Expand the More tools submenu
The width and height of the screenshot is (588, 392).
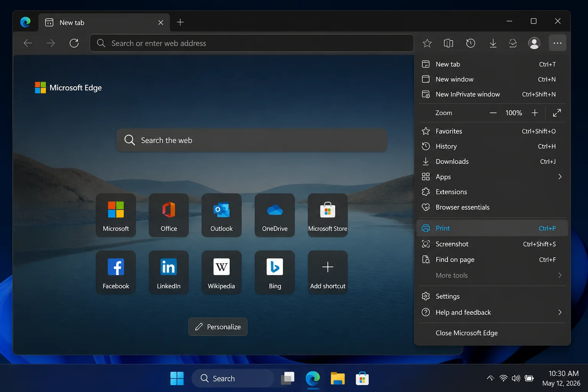492,275
